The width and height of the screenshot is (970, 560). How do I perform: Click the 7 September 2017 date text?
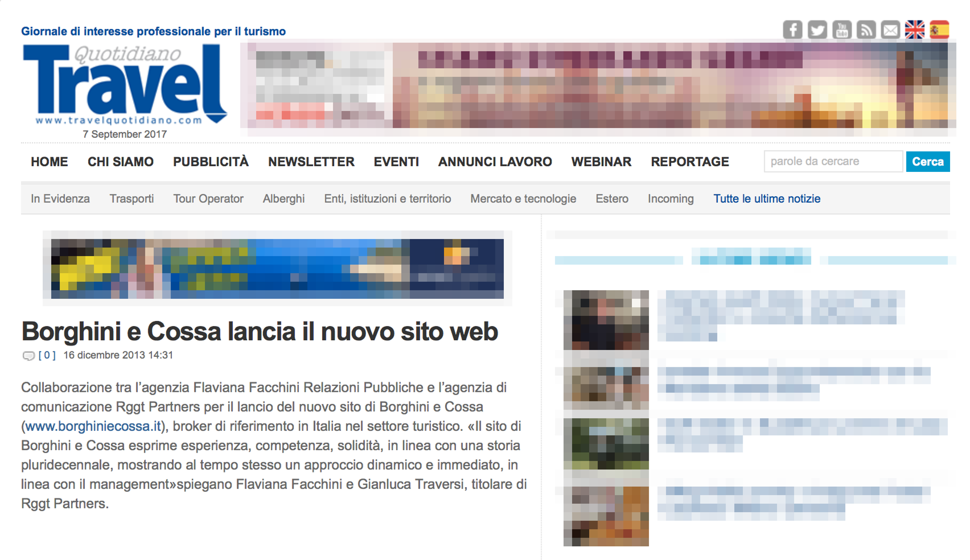tap(125, 134)
